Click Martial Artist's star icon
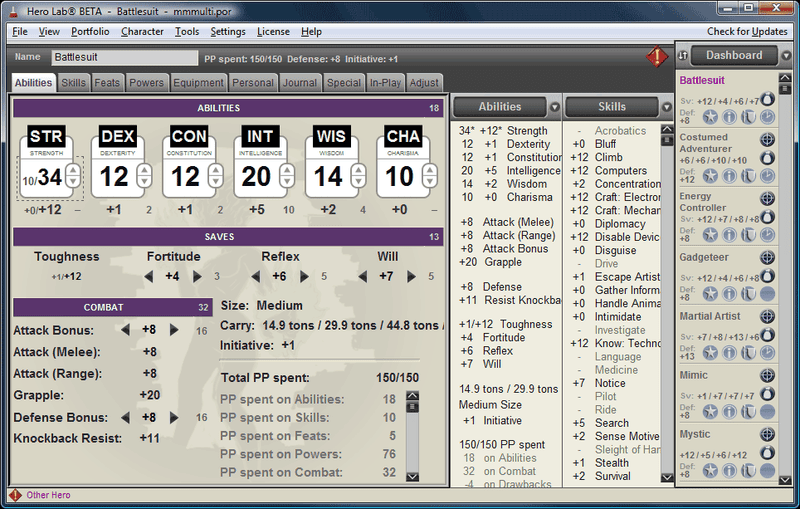The image size is (800, 509). point(710,352)
